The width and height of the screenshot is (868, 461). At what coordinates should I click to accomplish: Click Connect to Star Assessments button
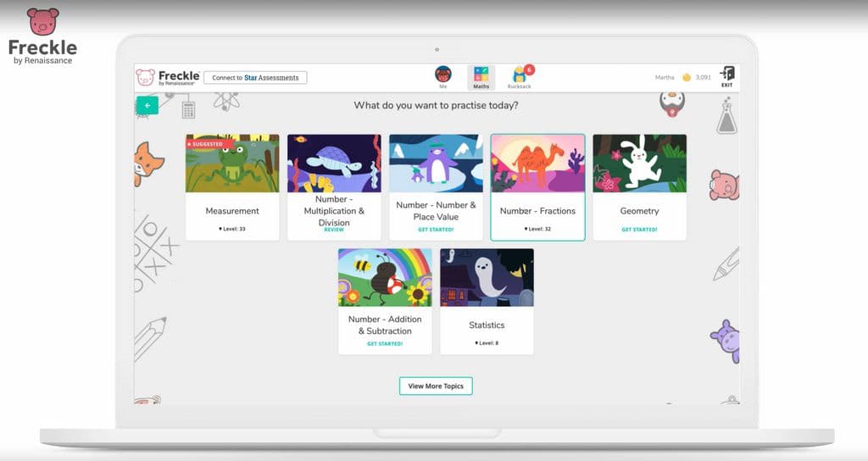[255, 77]
